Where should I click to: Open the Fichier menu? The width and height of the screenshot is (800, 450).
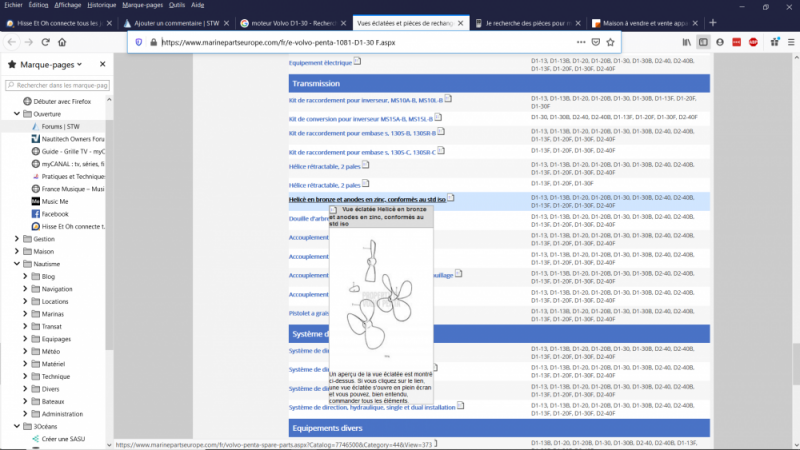tap(13, 5)
